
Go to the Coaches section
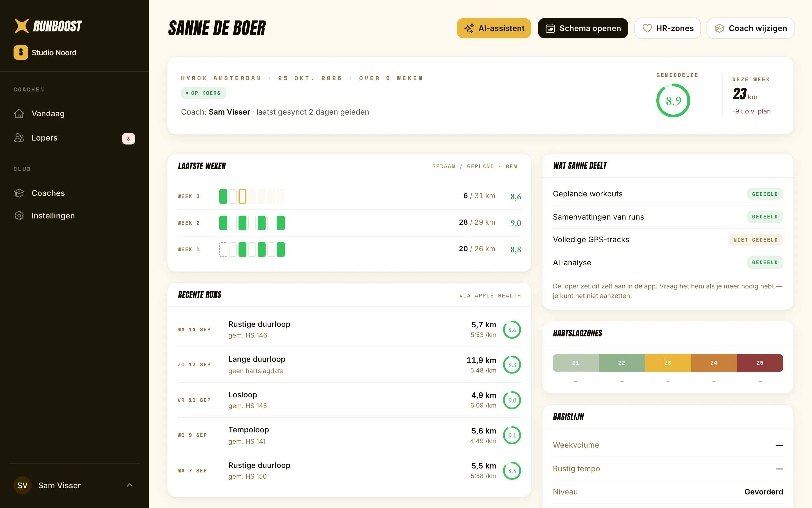(x=74, y=193)
